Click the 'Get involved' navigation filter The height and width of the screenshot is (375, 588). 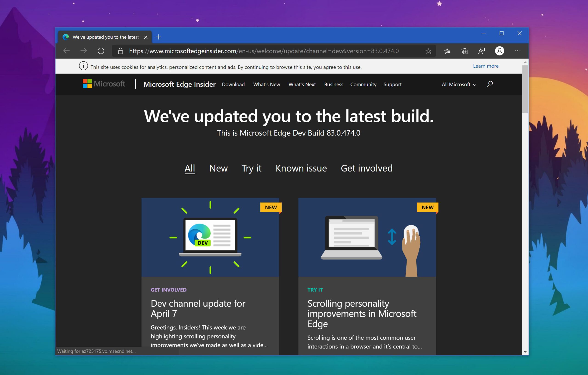click(367, 168)
